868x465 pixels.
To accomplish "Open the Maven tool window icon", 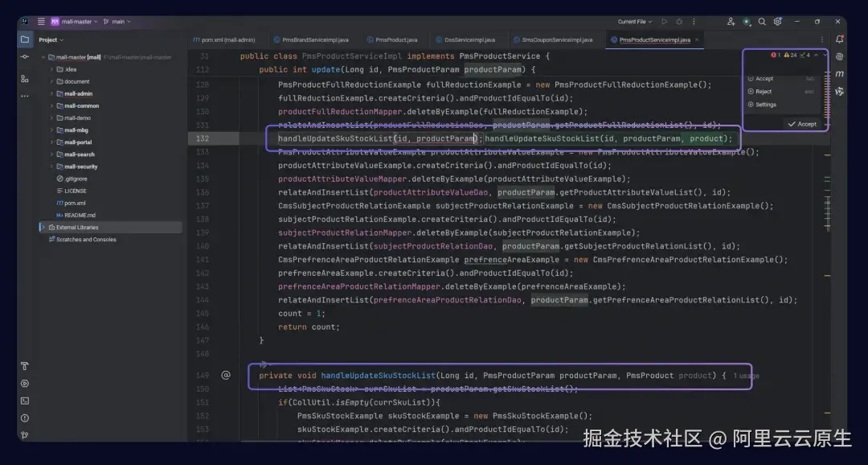I will pyautogui.click(x=839, y=74).
